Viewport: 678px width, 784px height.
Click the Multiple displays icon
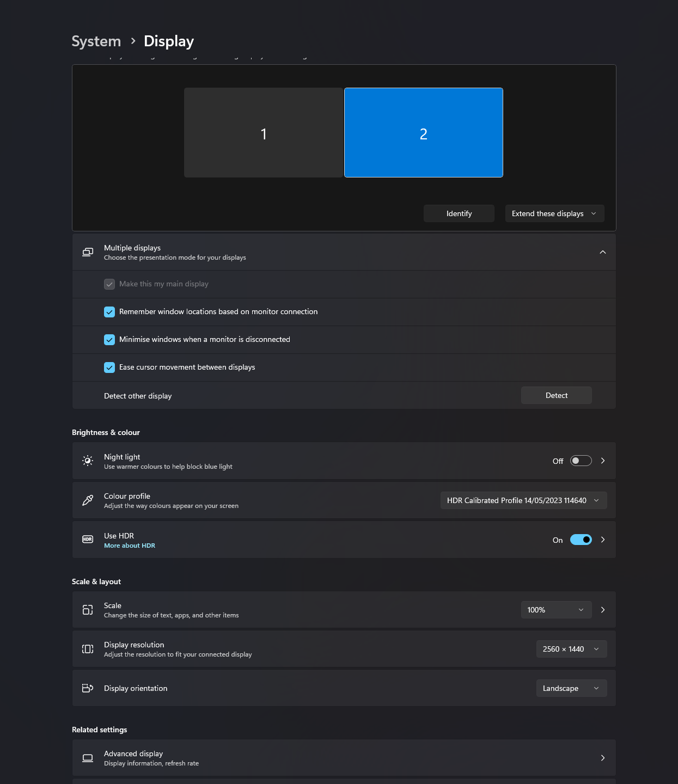pos(88,252)
